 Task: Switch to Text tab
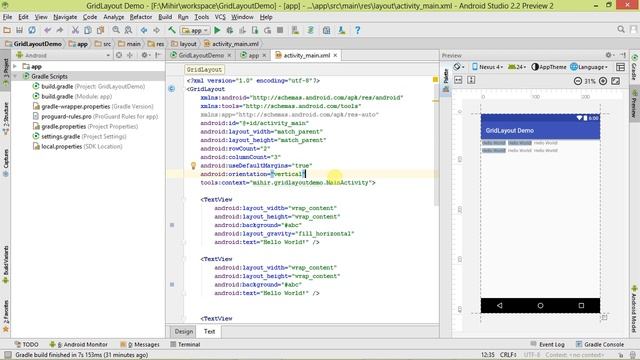click(x=209, y=331)
